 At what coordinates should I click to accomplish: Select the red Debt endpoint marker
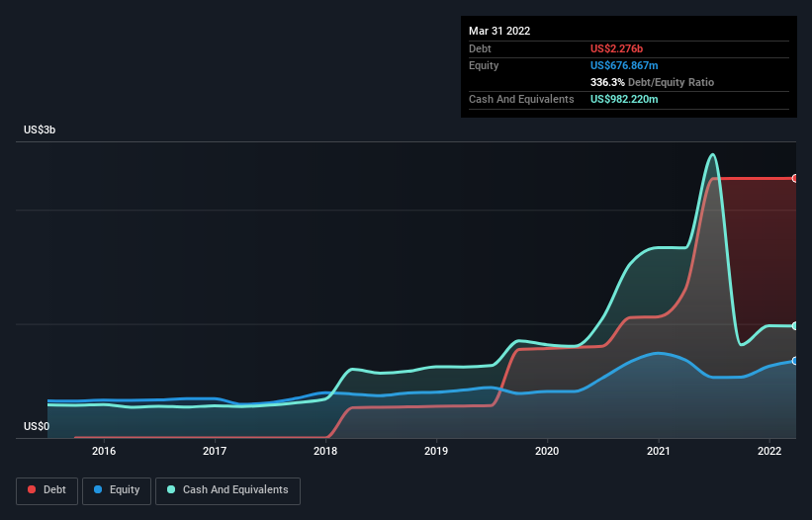[795, 179]
